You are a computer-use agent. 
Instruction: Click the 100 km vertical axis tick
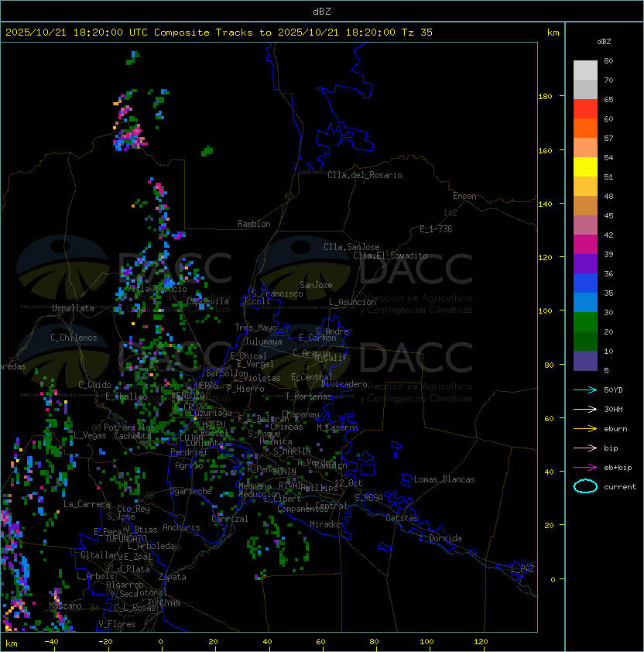point(545,311)
